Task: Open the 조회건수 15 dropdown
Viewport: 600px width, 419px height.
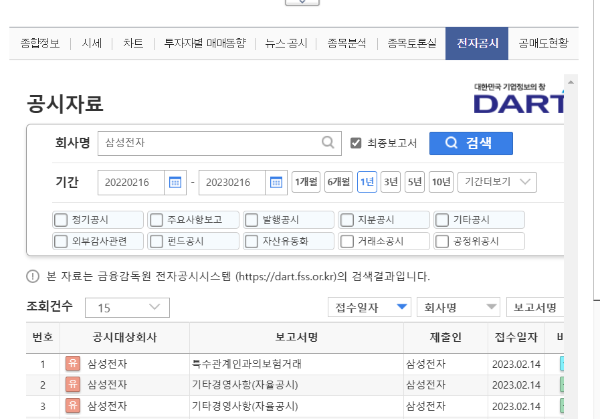Action: click(x=127, y=308)
